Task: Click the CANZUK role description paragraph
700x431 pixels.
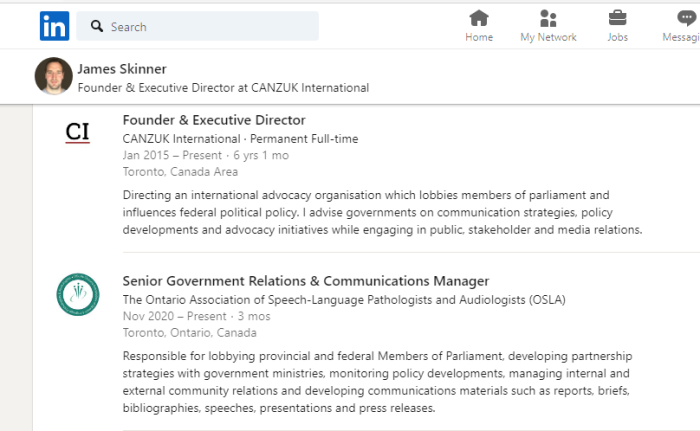Action: click(382, 212)
